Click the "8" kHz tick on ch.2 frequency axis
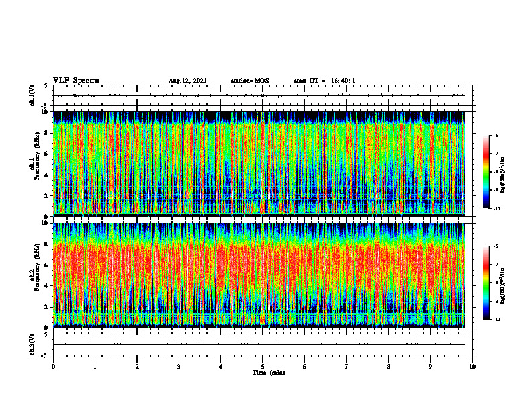 point(47,244)
